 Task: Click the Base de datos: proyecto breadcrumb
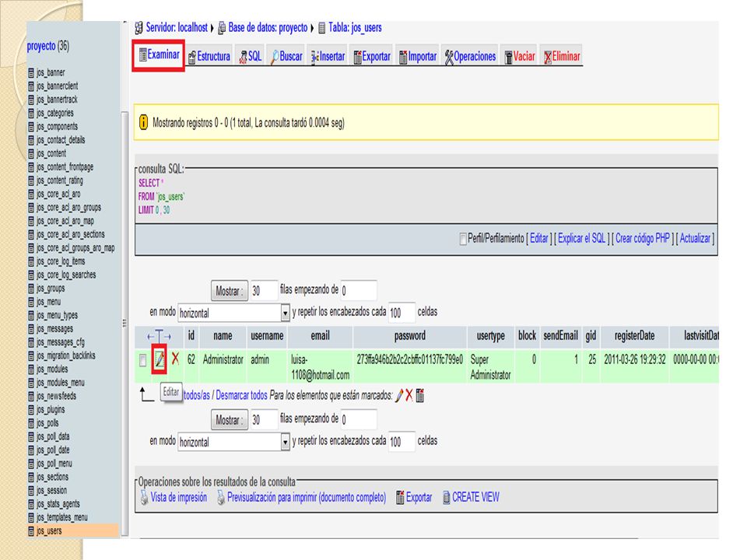[268, 28]
